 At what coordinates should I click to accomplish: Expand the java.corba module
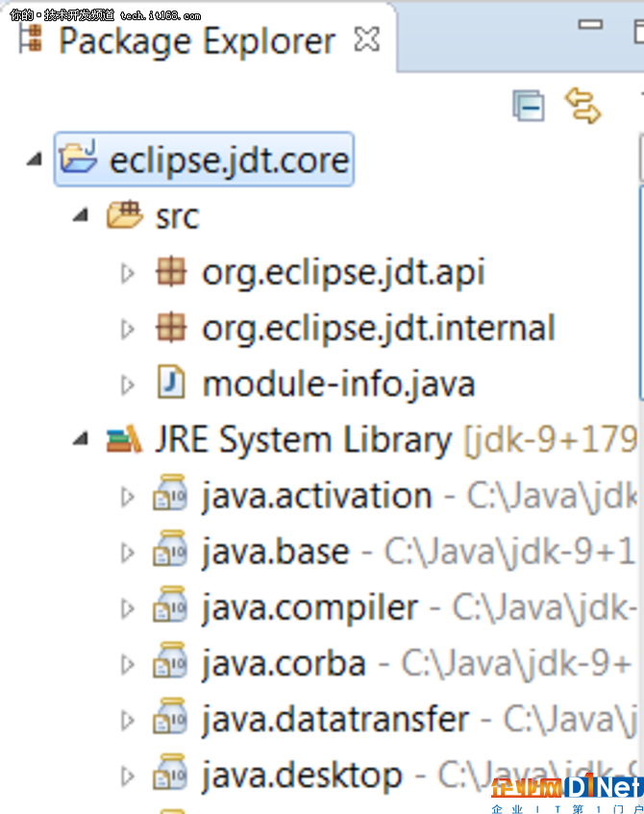127,665
